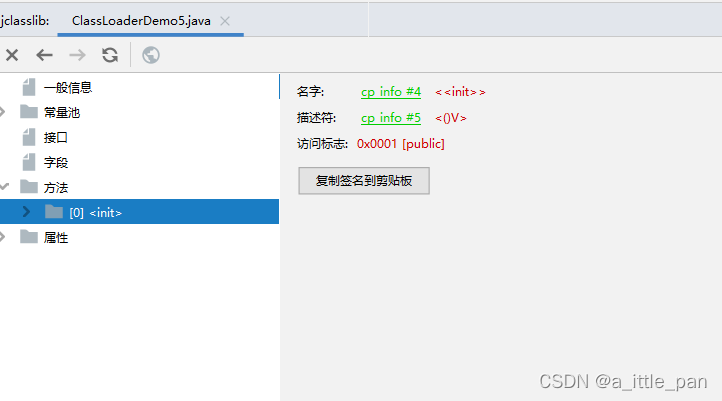
Task: Click the 访问标志: label
Action: 322,144
